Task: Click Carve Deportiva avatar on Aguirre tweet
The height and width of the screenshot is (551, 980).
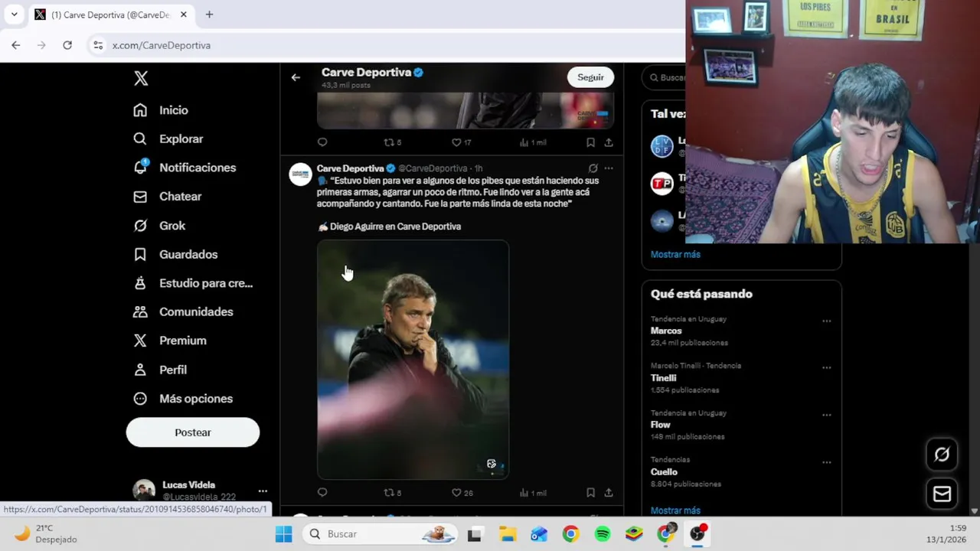Action: click(x=300, y=174)
